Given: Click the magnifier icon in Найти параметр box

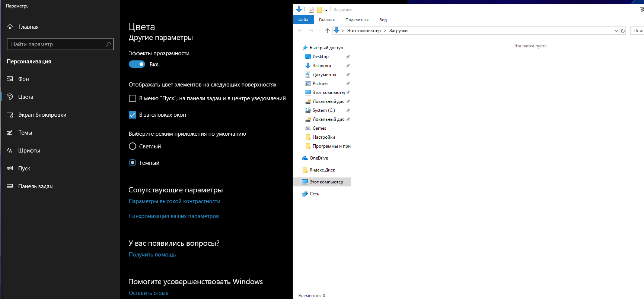Looking at the screenshot, I should point(108,44).
